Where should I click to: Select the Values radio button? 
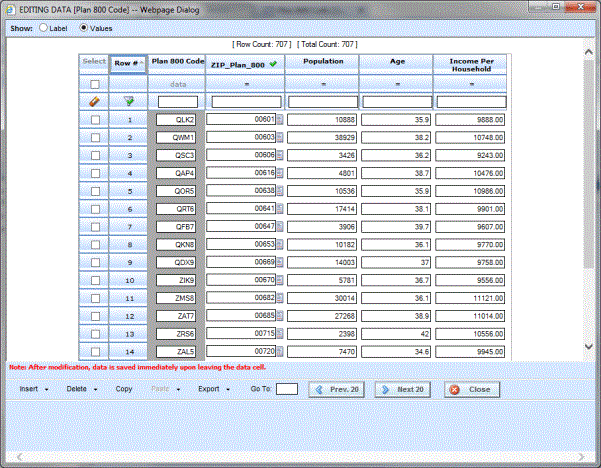(84, 28)
